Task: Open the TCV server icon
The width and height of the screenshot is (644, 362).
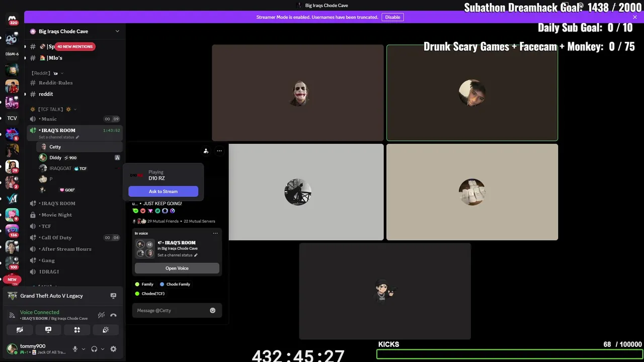Action: pos(12,118)
